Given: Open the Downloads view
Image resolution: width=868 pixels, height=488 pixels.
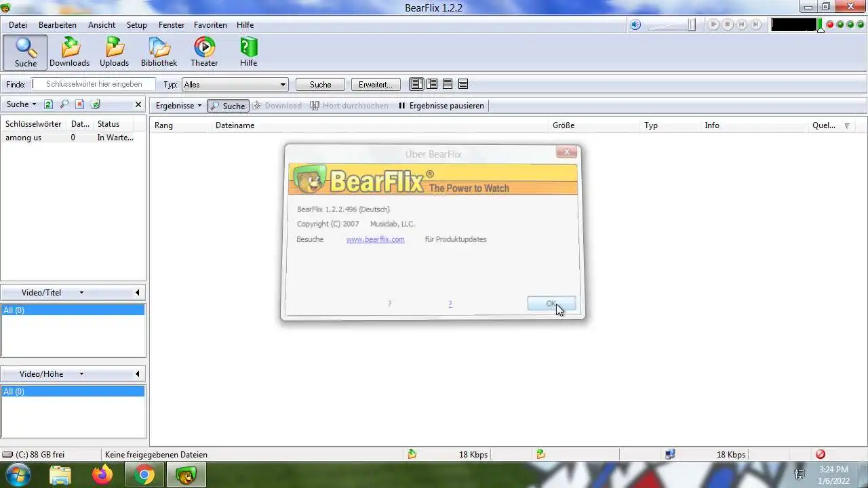Looking at the screenshot, I should coord(69,52).
